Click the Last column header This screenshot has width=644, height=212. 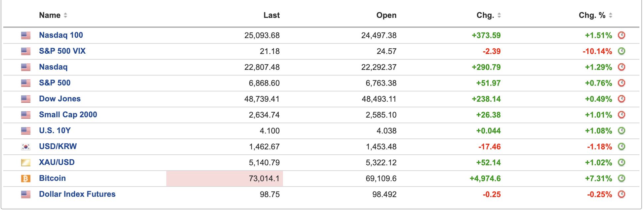click(x=271, y=15)
